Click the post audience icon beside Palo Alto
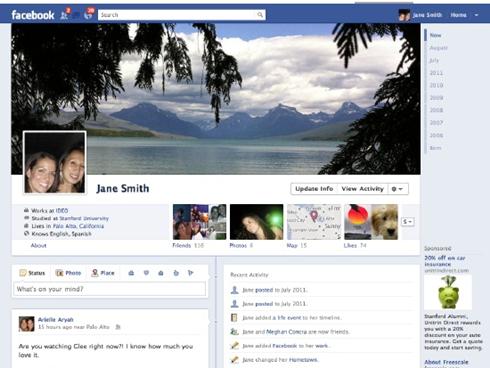This screenshot has width=490, height=368. [x=118, y=327]
